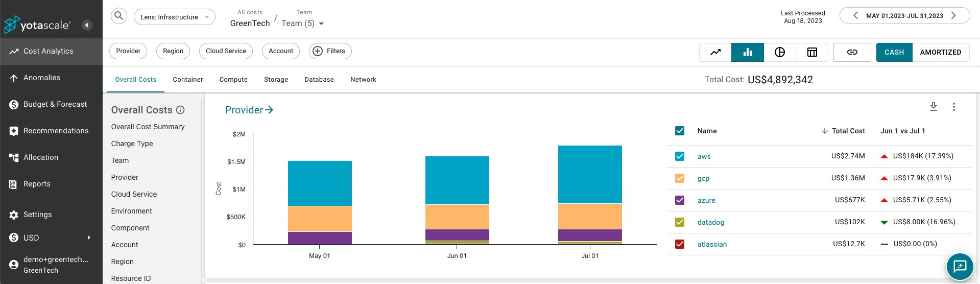980x284 pixels.
Task: Toggle the select-all checkbox beside Name
Action: click(680, 131)
